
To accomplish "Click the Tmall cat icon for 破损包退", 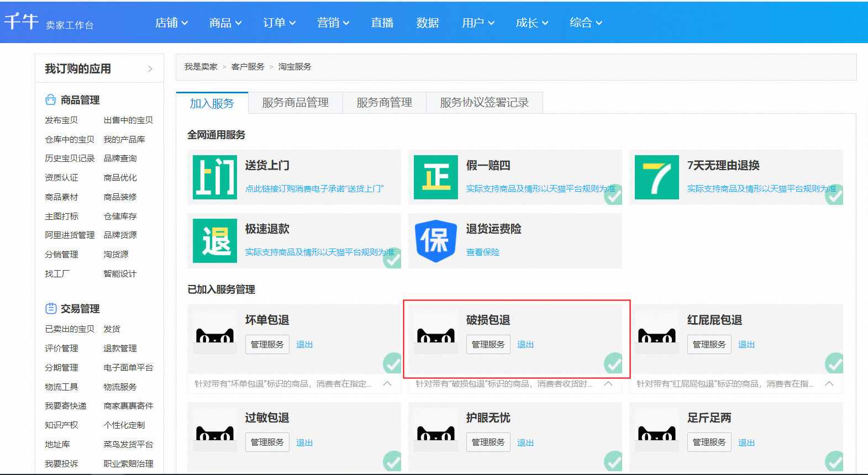I will click(x=436, y=332).
